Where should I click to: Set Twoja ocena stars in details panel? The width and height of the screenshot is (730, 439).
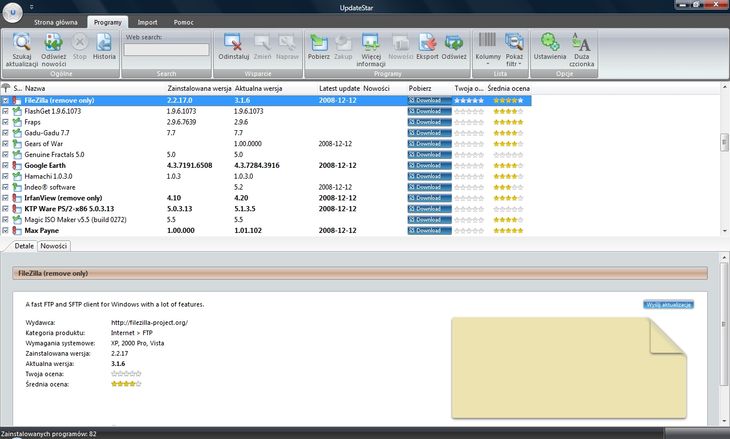click(x=126, y=374)
